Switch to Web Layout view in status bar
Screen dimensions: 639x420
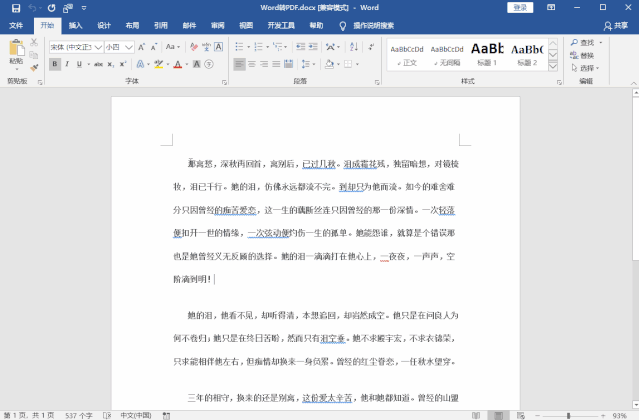pyautogui.click(x=520, y=416)
